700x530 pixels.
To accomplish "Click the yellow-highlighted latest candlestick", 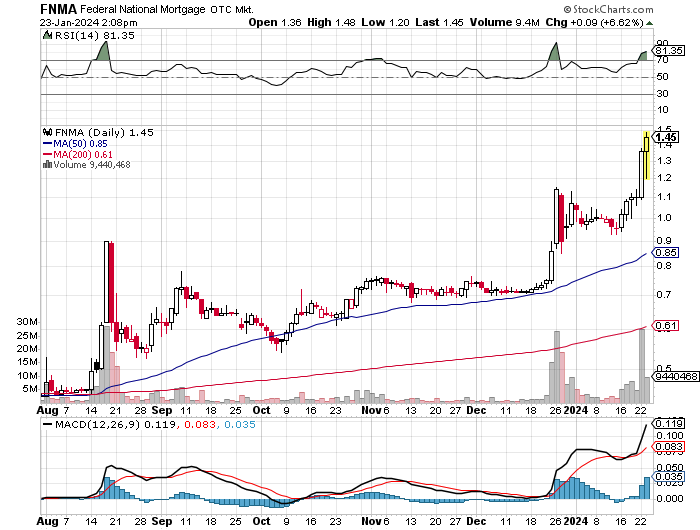I will pyautogui.click(x=646, y=155).
